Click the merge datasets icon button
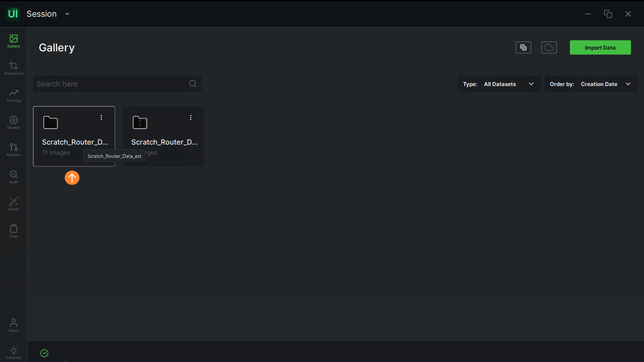The width and height of the screenshot is (644, 362). 523,47
